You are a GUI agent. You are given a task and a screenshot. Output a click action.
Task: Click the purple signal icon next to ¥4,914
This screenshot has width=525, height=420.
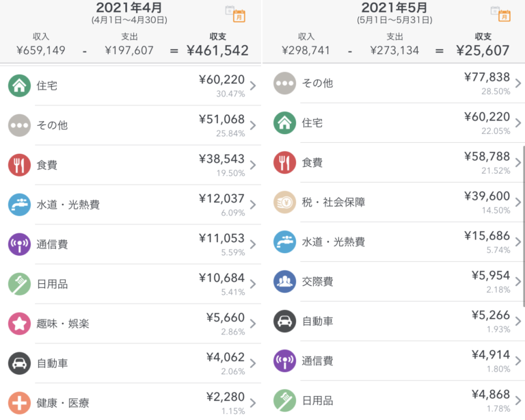(284, 360)
